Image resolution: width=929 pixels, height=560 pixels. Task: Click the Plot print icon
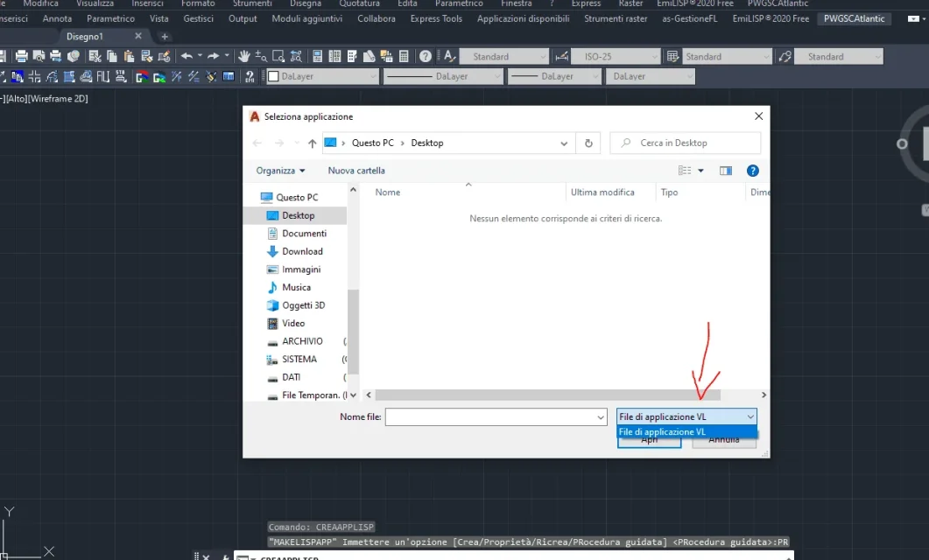(21, 56)
